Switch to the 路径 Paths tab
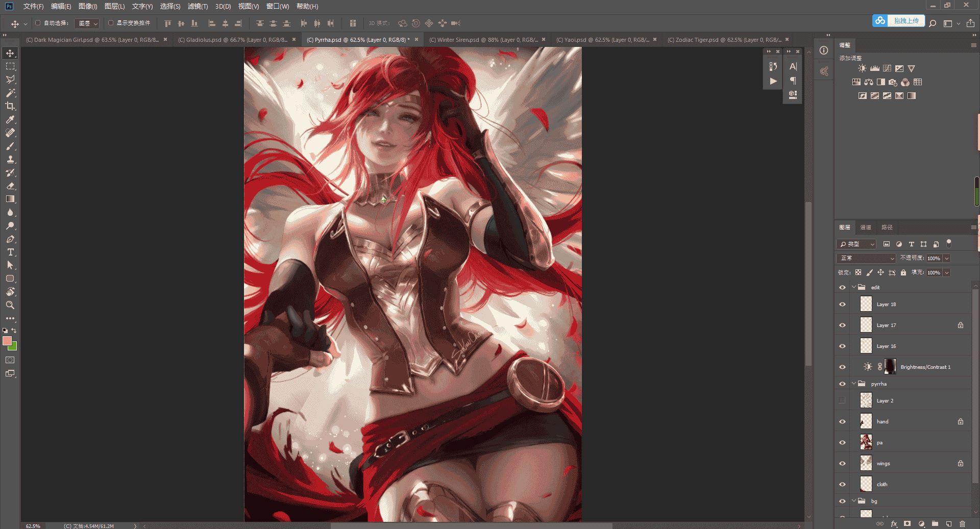 pos(887,228)
